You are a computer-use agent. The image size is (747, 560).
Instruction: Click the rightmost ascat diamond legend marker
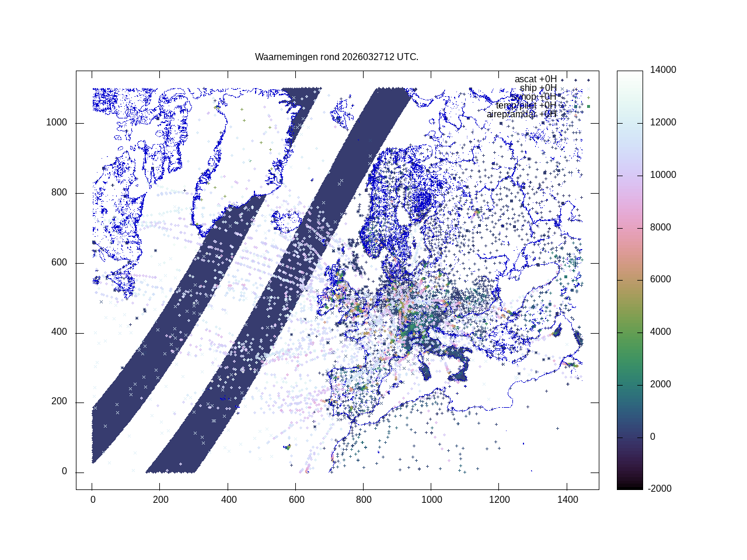click(x=588, y=80)
